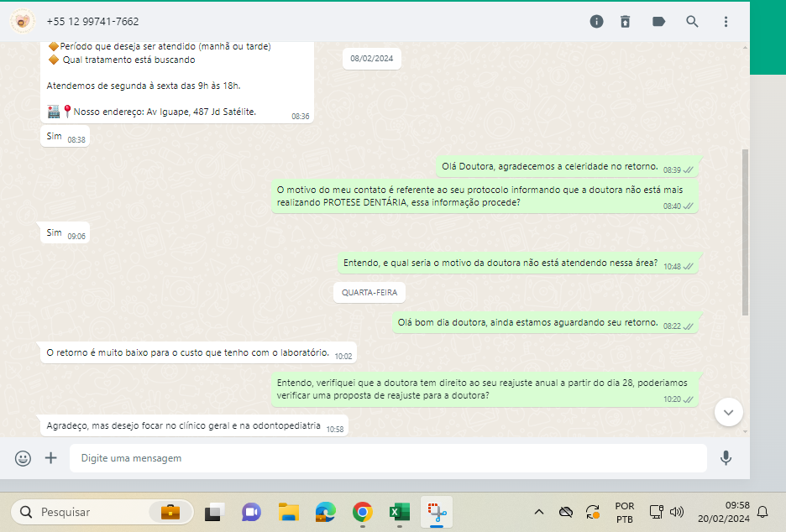The height and width of the screenshot is (532, 786).
Task: Open the three-dot chat menu
Action: coord(726,22)
